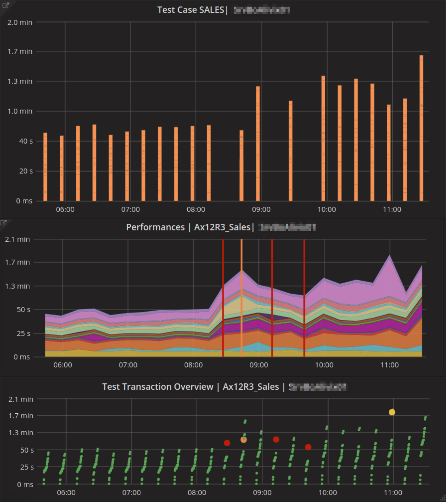Click the last red dot in Transaction Overview
The image size is (448, 502).
tap(308, 447)
